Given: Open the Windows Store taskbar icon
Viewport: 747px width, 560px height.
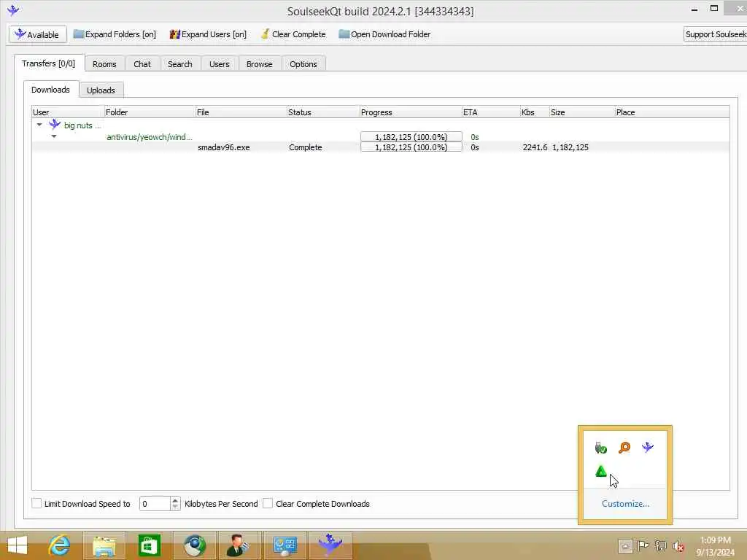Looking at the screenshot, I should tap(149, 545).
